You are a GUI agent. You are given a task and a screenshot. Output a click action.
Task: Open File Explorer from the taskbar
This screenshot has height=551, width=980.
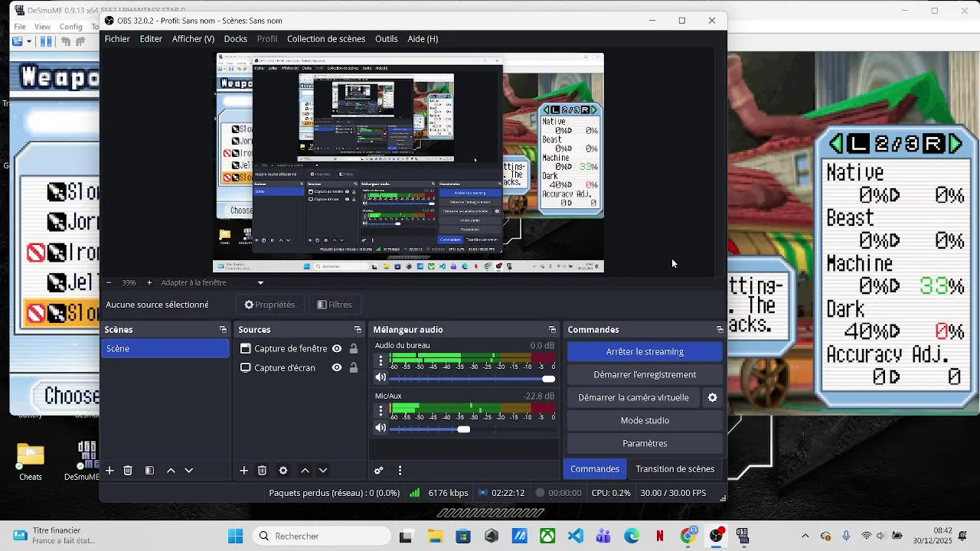tap(435, 536)
